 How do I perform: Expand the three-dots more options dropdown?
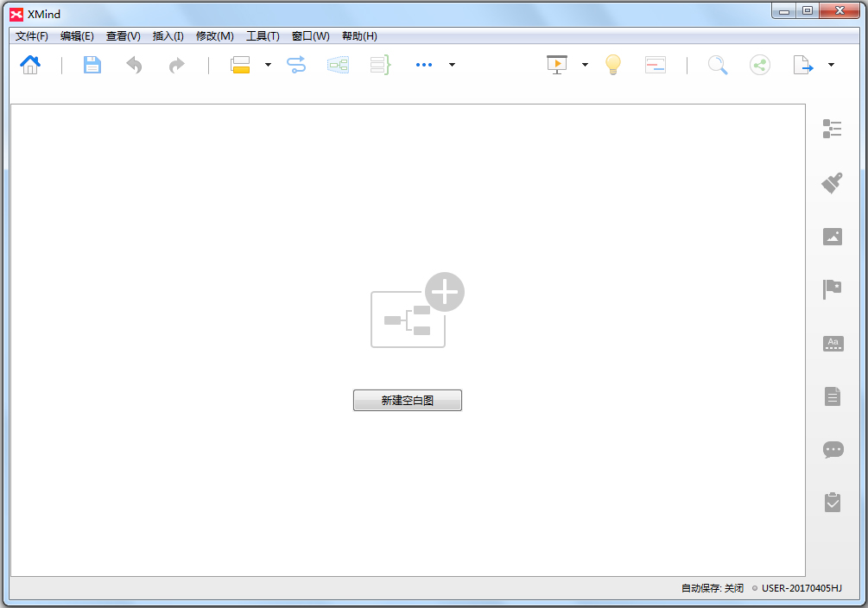point(452,65)
